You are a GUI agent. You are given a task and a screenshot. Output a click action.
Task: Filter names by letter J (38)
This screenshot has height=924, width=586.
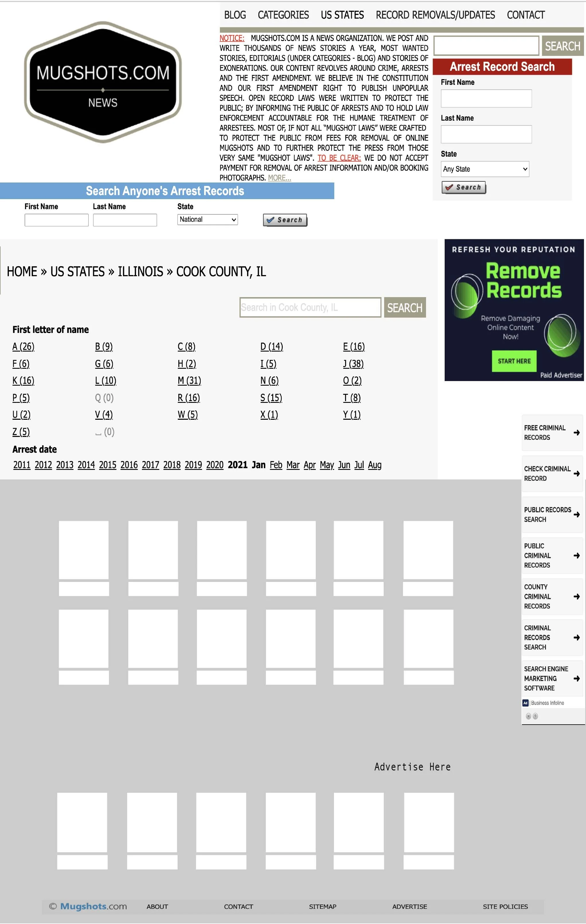tap(353, 364)
